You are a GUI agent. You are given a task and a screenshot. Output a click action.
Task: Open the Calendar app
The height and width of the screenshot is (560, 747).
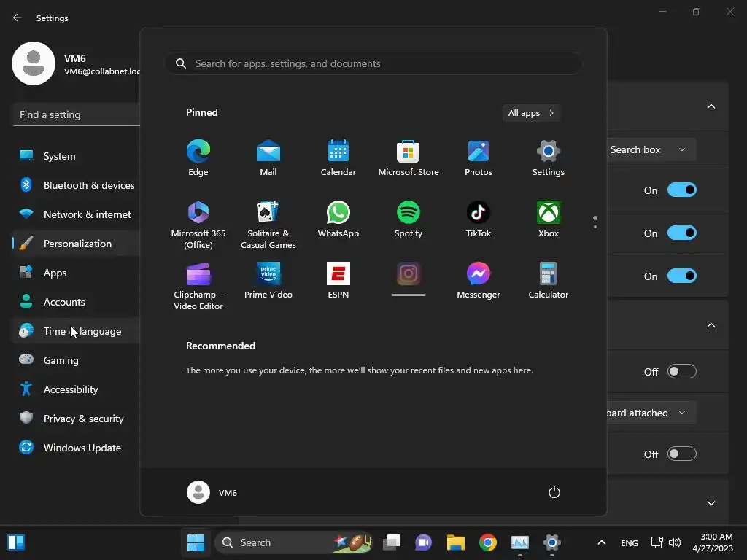click(x=338, y=158)
